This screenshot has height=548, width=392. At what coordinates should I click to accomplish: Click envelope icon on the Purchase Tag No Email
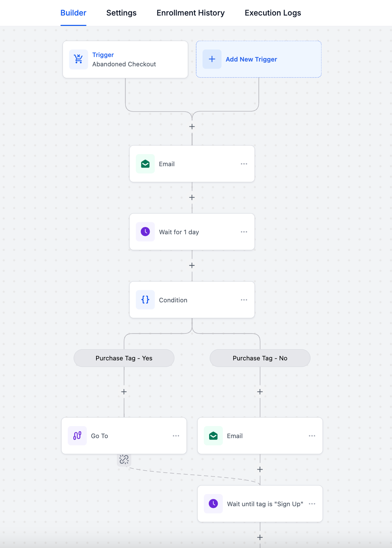pyautogui.click(x=214, y=436)
